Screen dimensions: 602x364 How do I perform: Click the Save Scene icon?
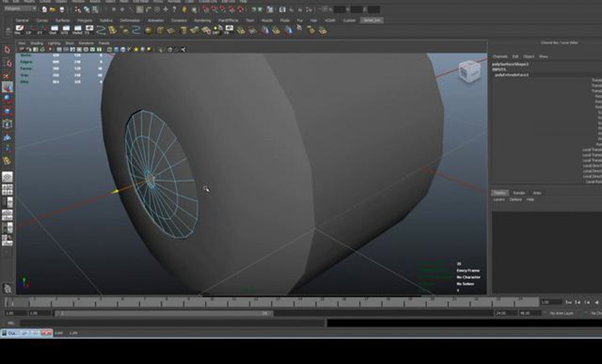click(62, 10)
